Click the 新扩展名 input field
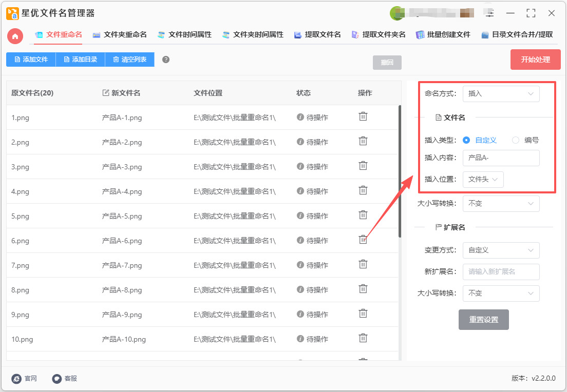Viewport: 567px width, 392px height. (x=501, y=272)
